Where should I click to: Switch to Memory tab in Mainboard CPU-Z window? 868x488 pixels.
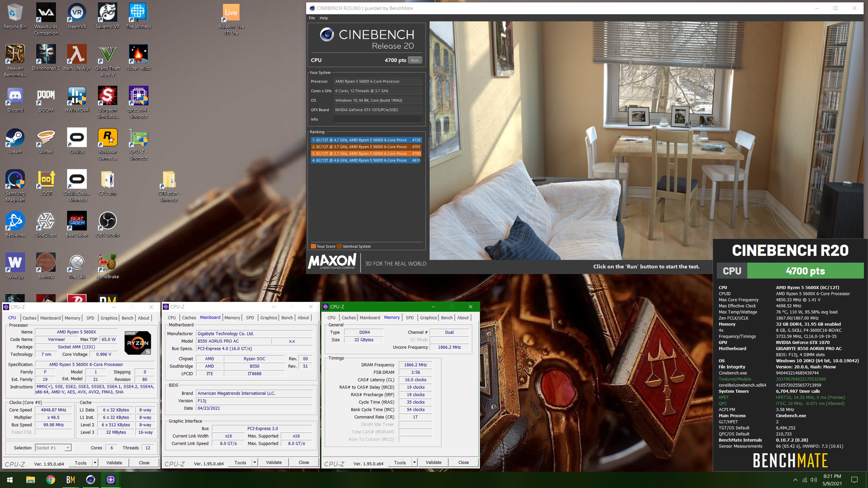coord(232,318)
